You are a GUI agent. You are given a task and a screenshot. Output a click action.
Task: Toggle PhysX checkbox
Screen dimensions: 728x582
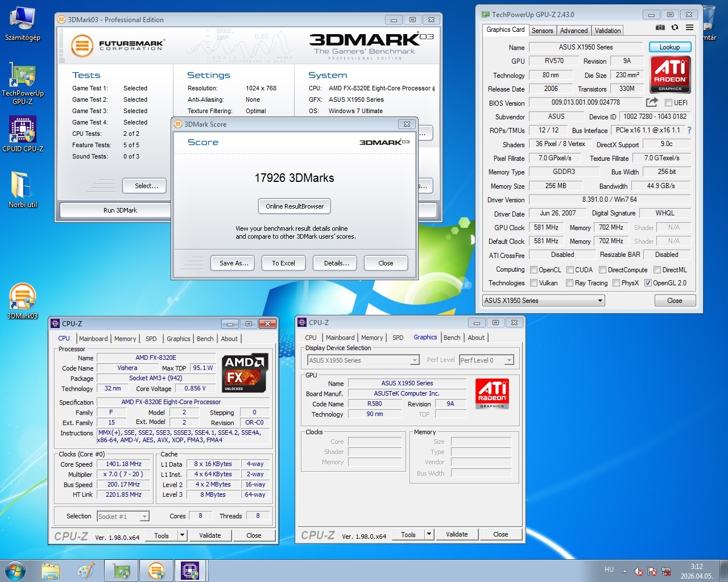coord(616,283)
